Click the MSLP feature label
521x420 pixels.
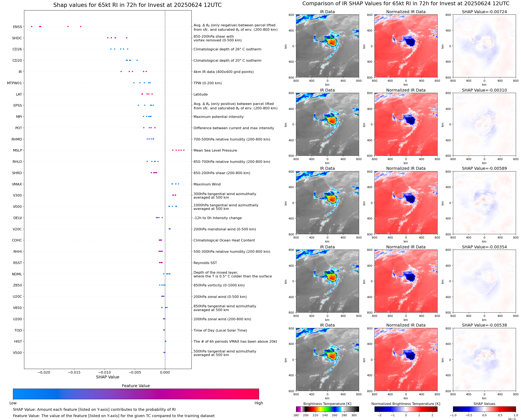17,151
